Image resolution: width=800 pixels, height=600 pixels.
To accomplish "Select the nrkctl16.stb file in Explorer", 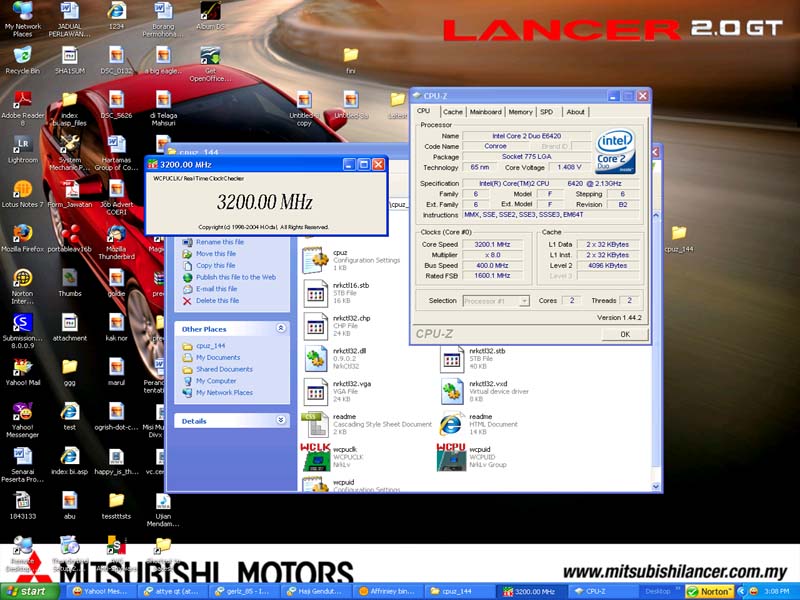I will (x=337, y=293).
